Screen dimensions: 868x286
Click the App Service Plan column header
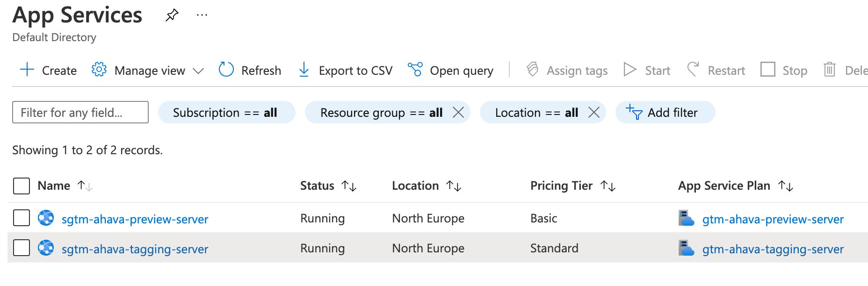tap(724, 186)
